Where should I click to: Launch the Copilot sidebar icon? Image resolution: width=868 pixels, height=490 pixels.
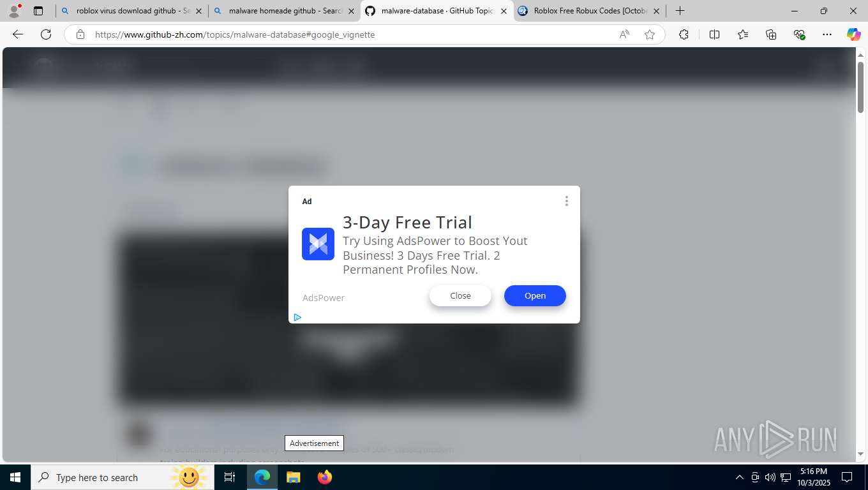point(853,34)
